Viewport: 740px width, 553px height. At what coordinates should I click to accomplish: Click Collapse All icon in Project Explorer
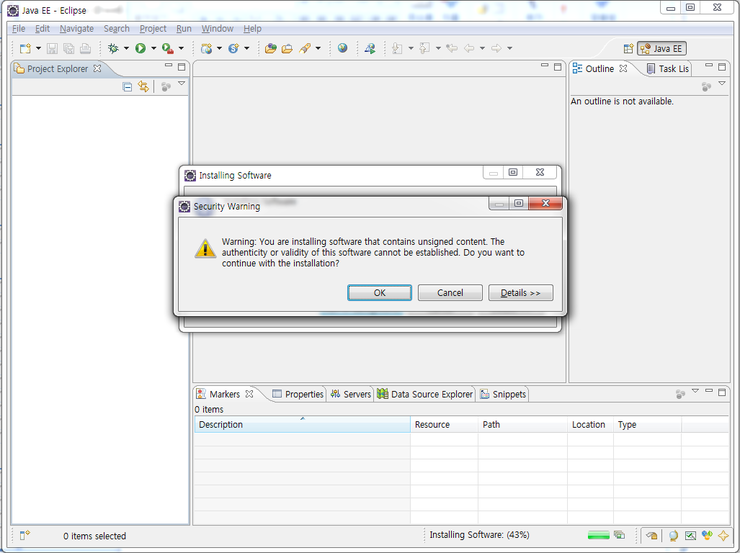pos(127,87)
